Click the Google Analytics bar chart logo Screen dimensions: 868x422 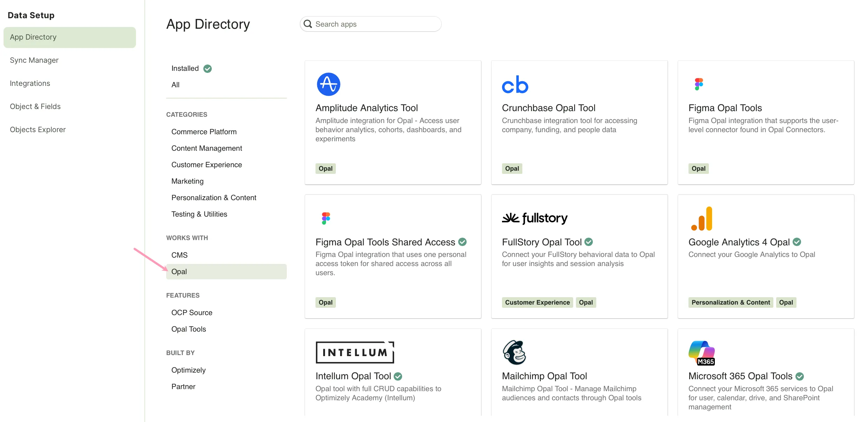pos(701,218)
